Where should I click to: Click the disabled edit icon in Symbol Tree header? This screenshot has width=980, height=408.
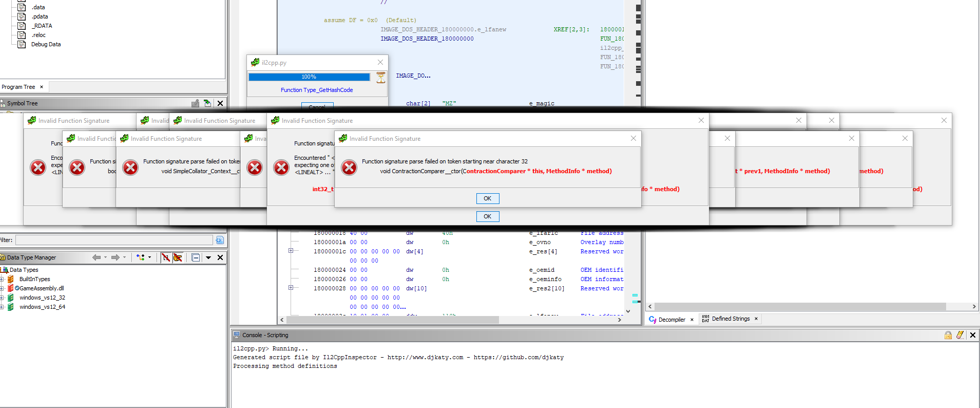(x=195, y=103)
